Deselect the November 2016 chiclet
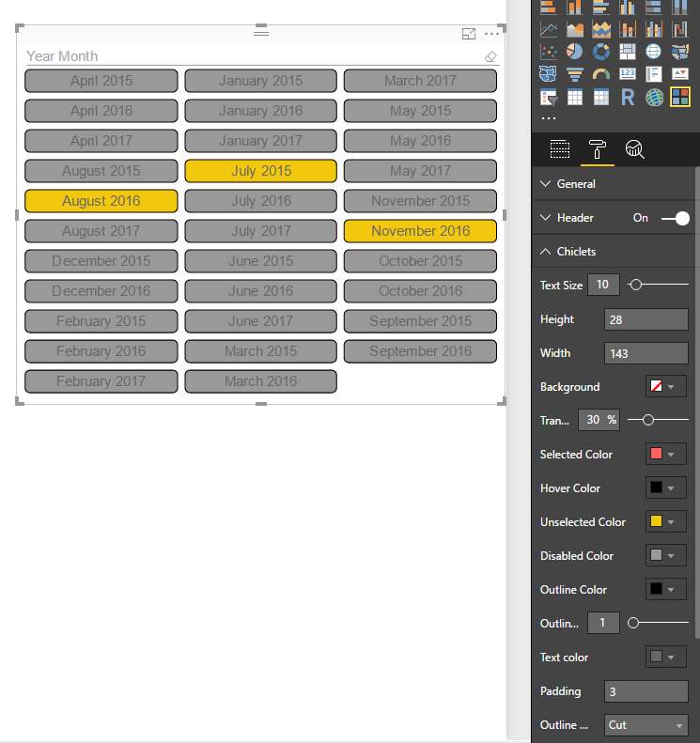Viewport: 700px width, 743px height. click(420, 231)
